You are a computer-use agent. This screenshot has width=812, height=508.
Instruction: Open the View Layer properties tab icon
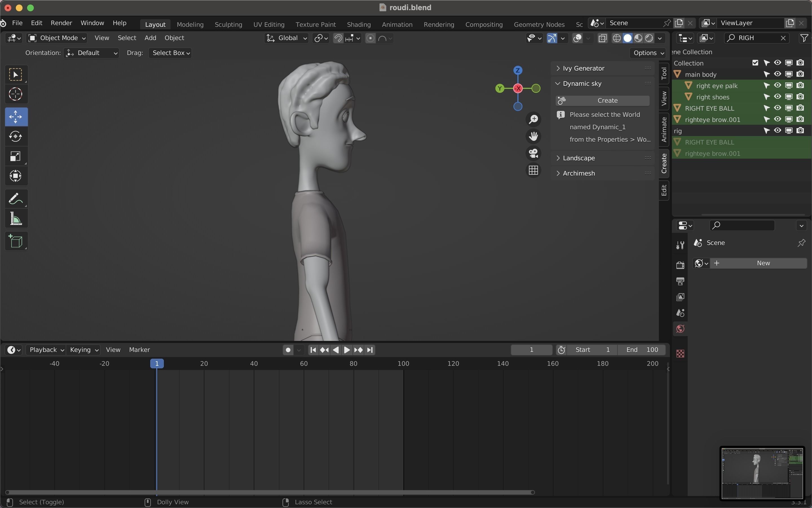(x=680, y=297)
